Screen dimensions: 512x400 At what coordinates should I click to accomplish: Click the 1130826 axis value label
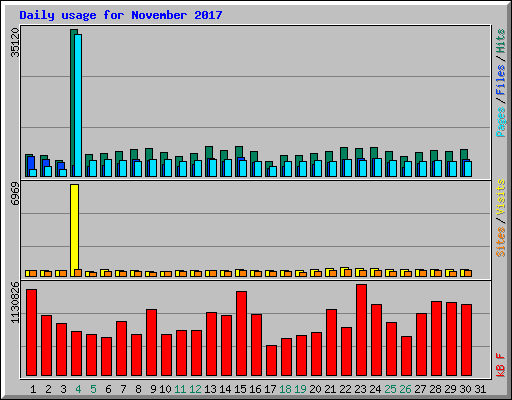click(x=15, y=303)
